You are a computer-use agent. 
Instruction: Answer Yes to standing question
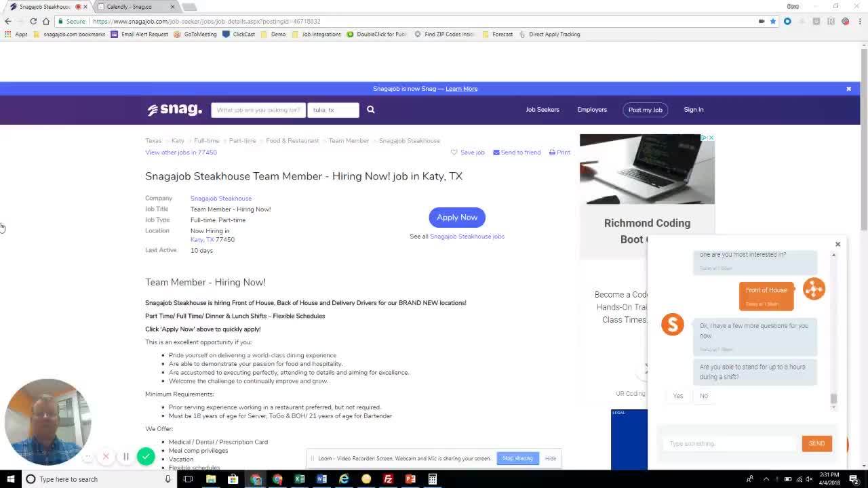click(678, 396)
